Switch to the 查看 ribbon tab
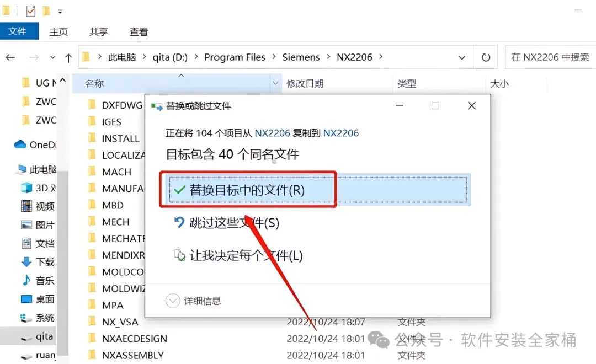This screenshot has height=364, width=596. [139, 32]
